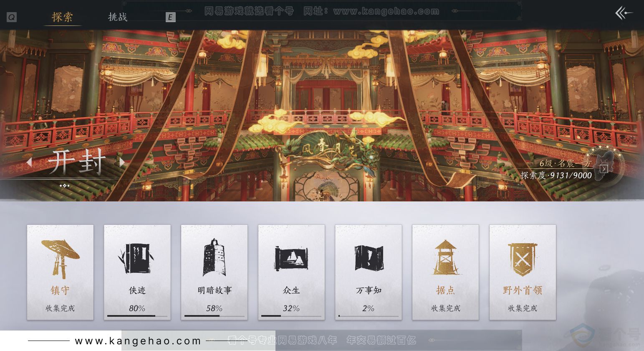644x351 pixels.
Task: Click the 明暗故事 58% progress bar
Action: tap(215, 316)
